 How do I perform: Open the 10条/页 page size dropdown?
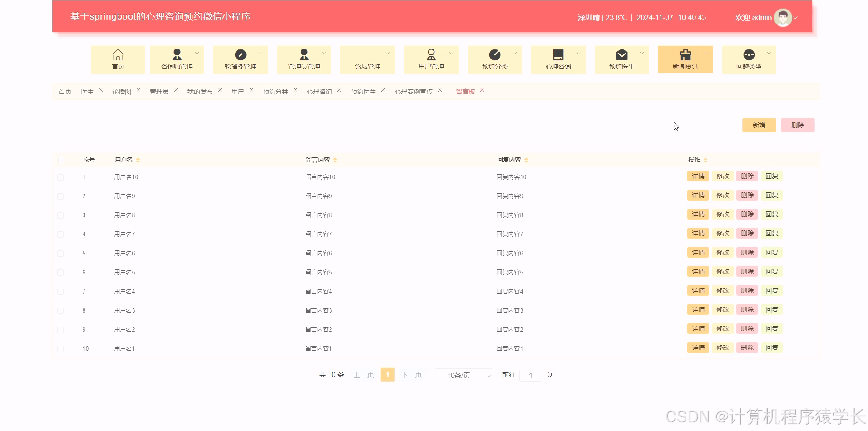(463, 375)
